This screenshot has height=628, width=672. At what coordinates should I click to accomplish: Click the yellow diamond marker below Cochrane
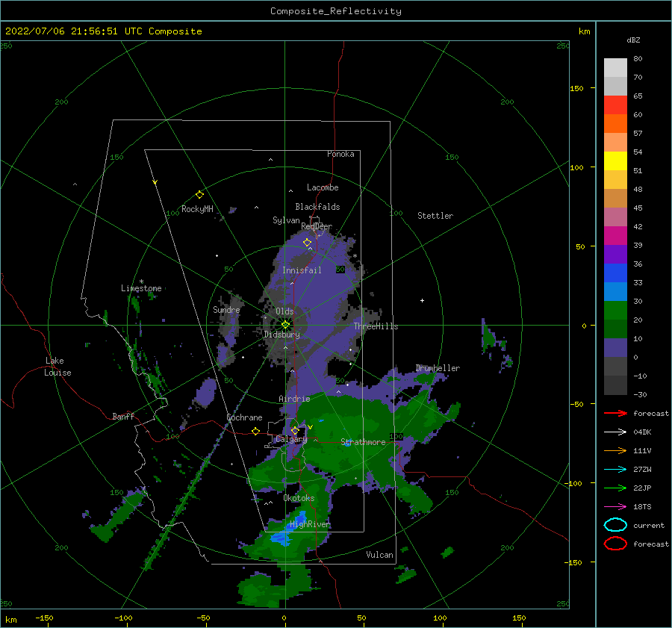(x=255, y=432)
